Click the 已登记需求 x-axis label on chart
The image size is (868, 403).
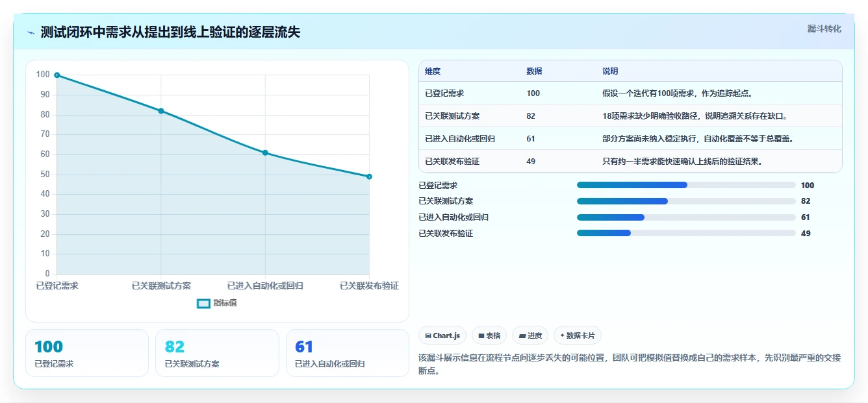(x=57, y=286)
